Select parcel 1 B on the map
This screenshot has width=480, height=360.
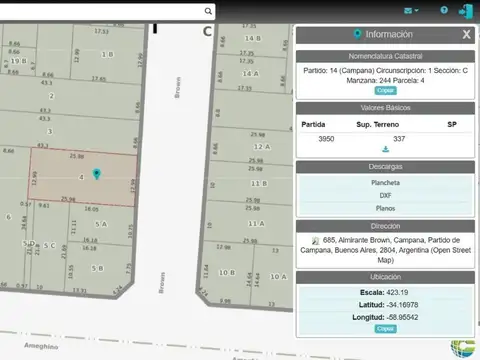(x=107, y=54)
